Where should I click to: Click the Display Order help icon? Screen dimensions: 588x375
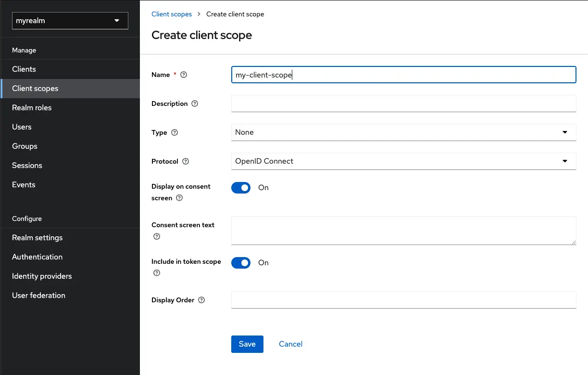[x=201, y=299]
